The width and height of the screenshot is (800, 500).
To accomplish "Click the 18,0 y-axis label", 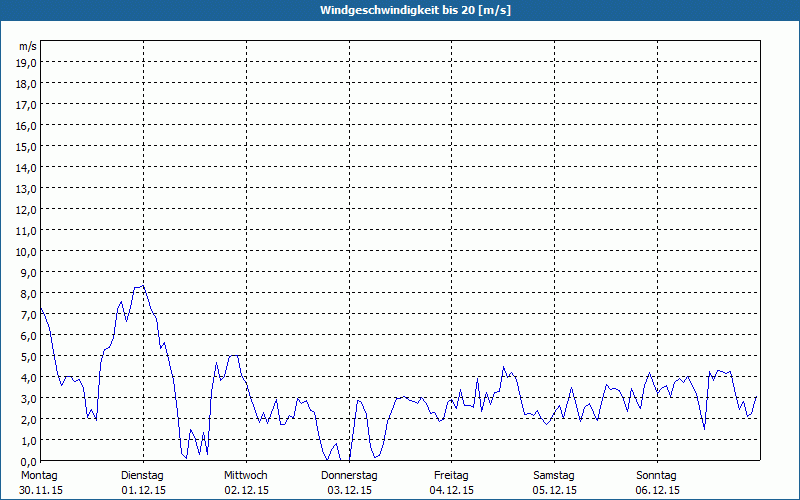I will [27, 84].
